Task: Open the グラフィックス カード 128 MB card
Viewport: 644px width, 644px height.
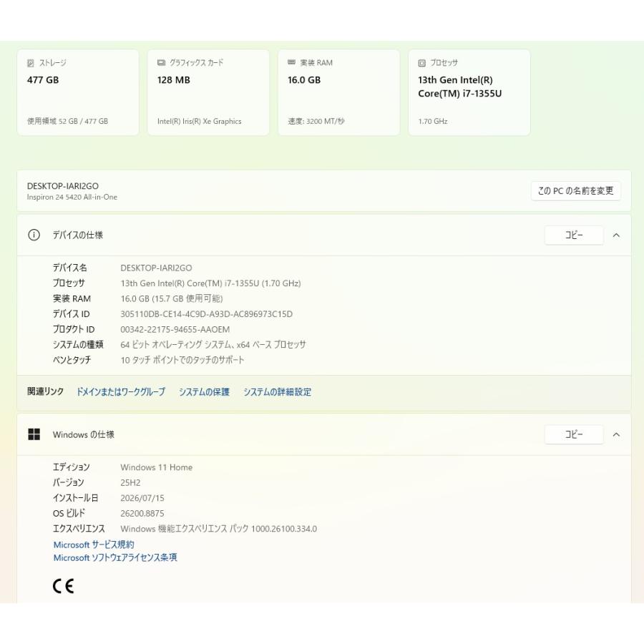Action: tap(208, 92)
